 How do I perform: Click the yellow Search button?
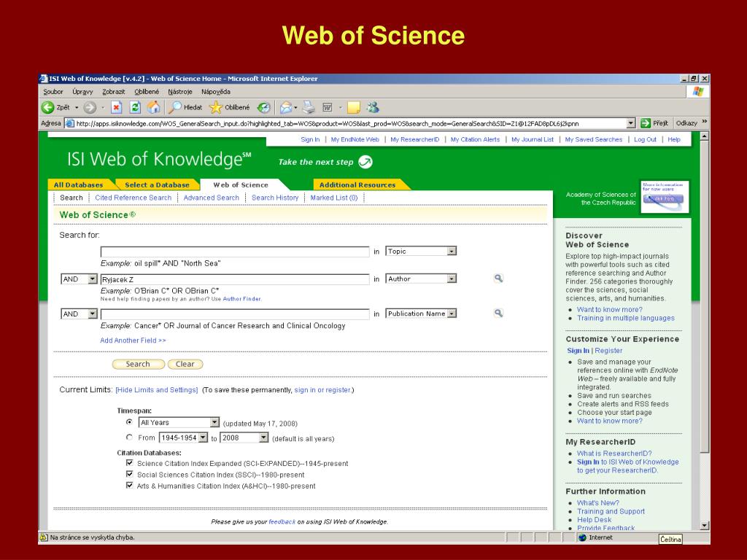pyautogui.click(x=138, y=364)
